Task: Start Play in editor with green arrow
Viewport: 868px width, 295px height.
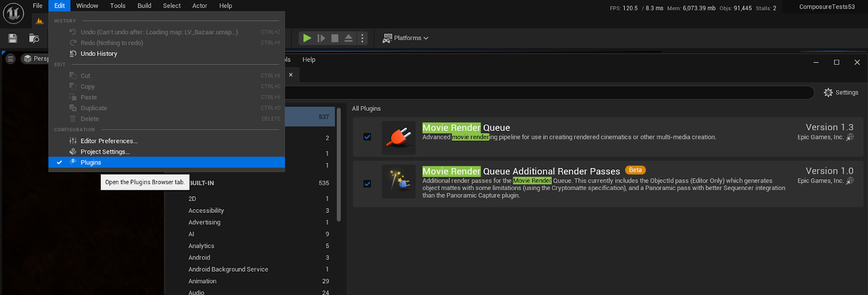Action: point(307,38)
